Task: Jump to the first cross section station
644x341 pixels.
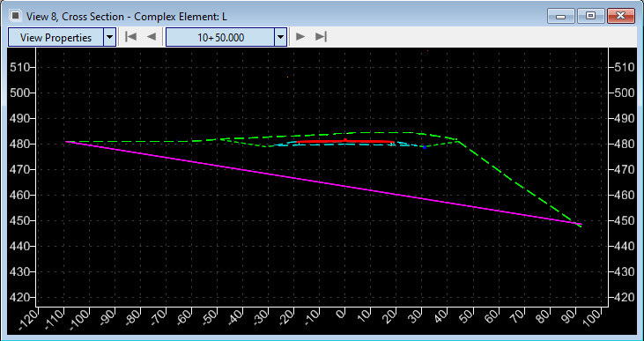Action: pyautogui.click(x=130, y=37)
